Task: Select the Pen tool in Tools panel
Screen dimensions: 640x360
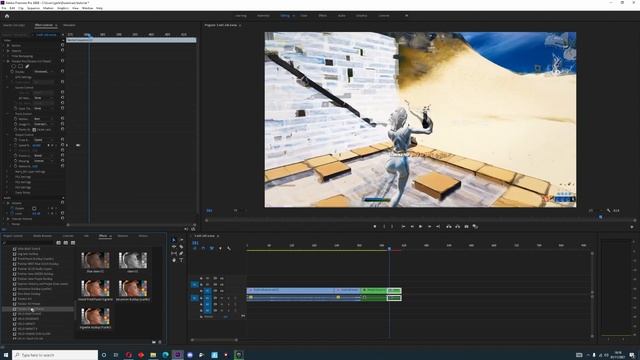Action: (181, 253)
